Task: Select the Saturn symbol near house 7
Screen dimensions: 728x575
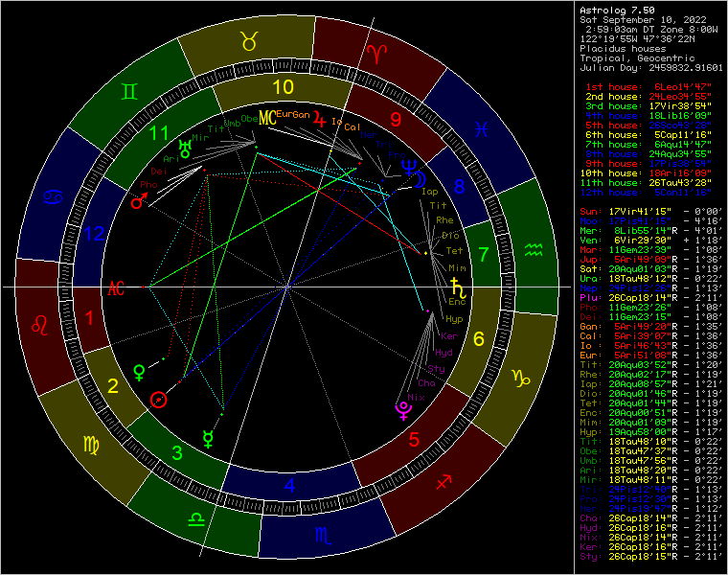Action: click(x=455, y=285)
